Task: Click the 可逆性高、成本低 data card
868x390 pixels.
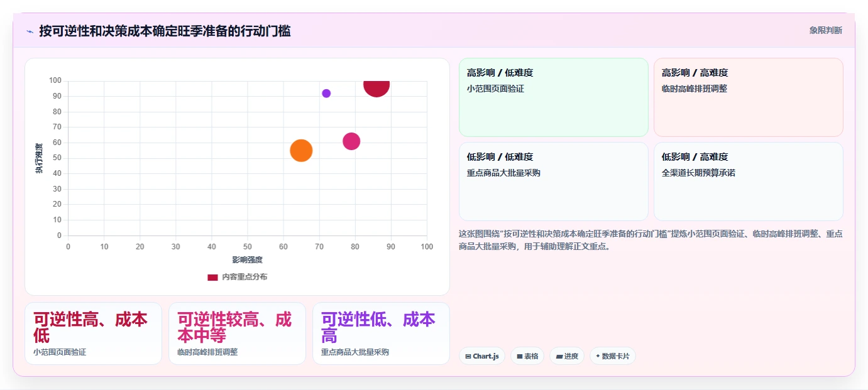Action: 93,333
